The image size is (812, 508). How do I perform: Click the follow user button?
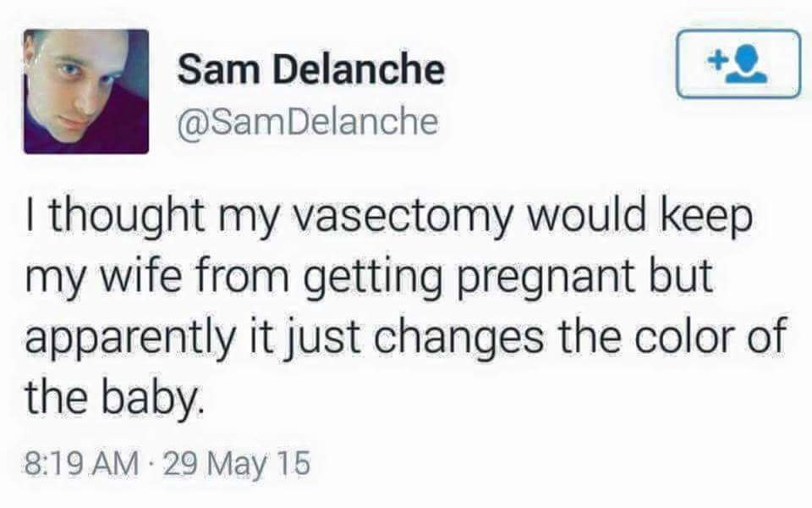(x=738, y=63)
